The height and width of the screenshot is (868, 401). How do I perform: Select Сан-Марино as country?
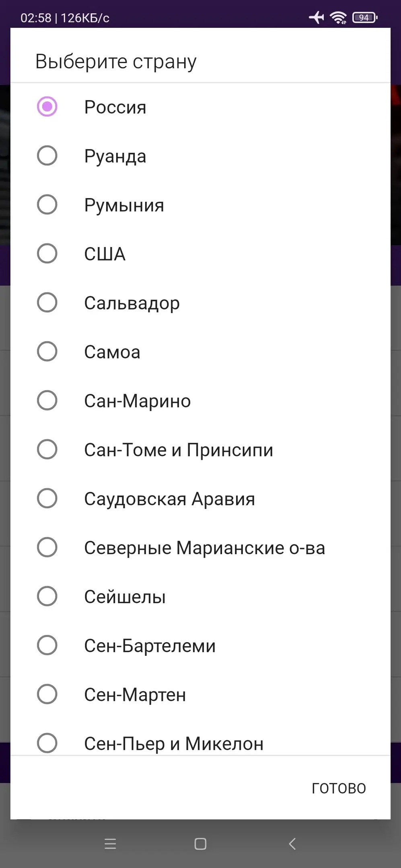coord(47,401)
